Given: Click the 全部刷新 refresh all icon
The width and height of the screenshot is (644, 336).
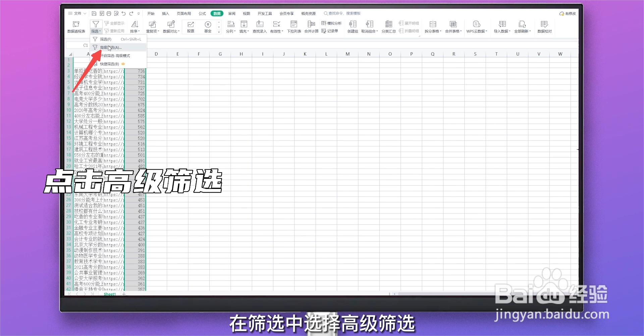Looking at the screenshot, I should point(522,24).
